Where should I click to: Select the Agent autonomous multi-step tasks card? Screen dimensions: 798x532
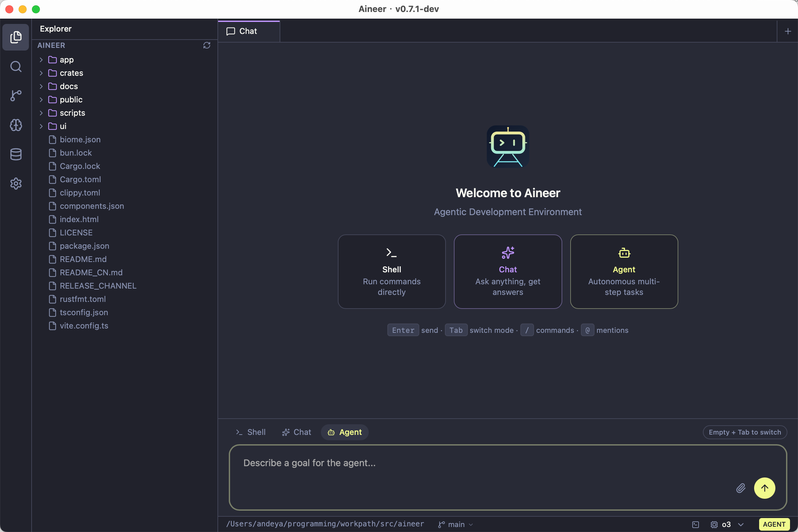[x=624, y=271]
